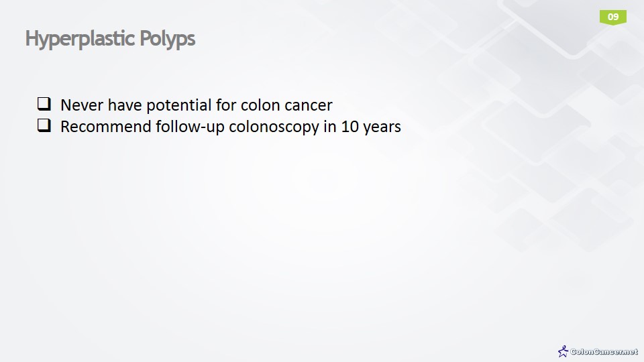Tick the checkbox beside "Recommend follow-up colonoscopy"
The height and width of the screenshot is (362, 644).
point(44,125)
